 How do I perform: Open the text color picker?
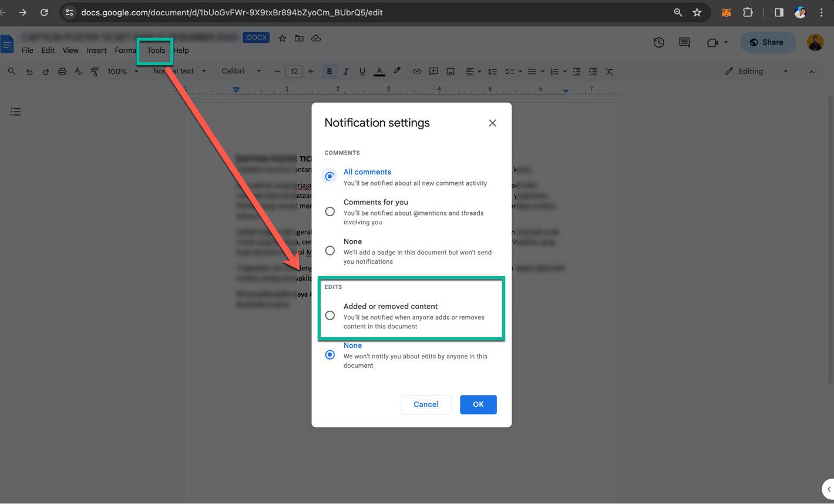click(x=379, y=71)
